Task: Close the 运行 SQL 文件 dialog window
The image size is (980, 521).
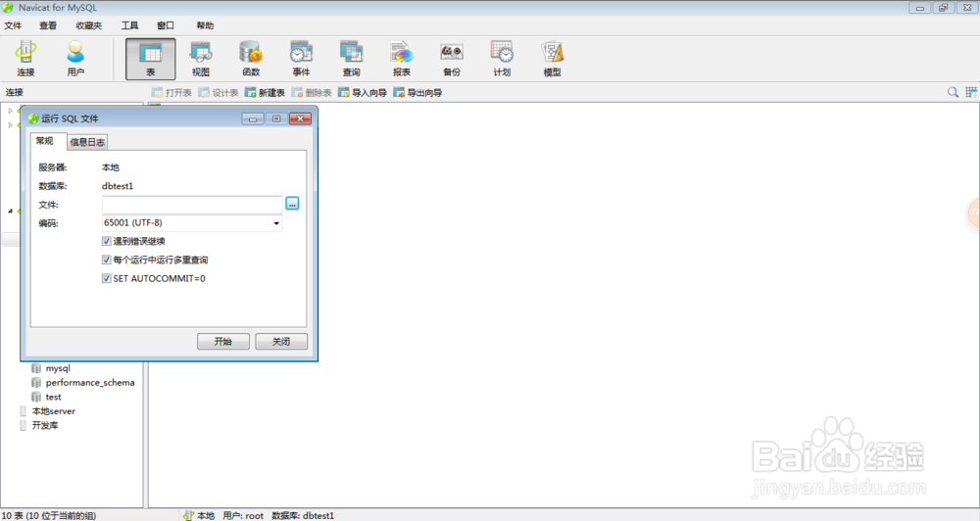Action: pos(300,118)
